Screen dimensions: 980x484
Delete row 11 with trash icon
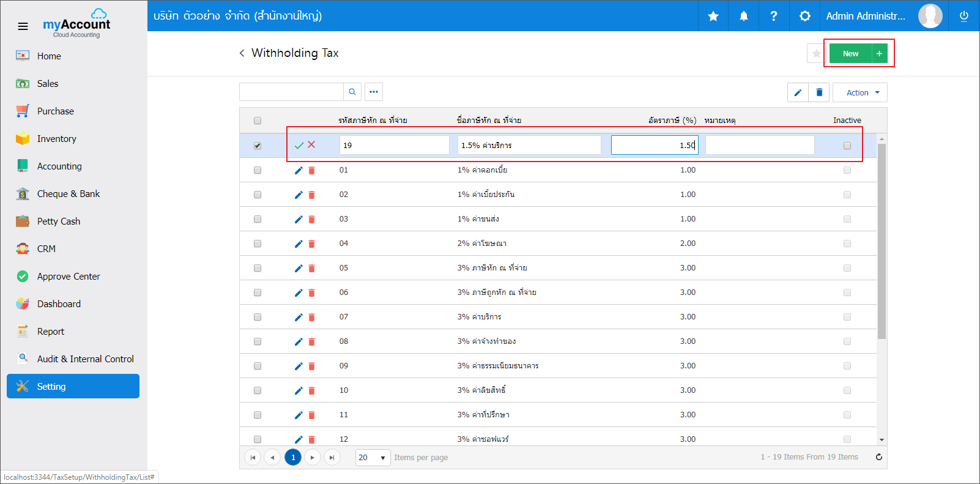(x=311, y=415)
